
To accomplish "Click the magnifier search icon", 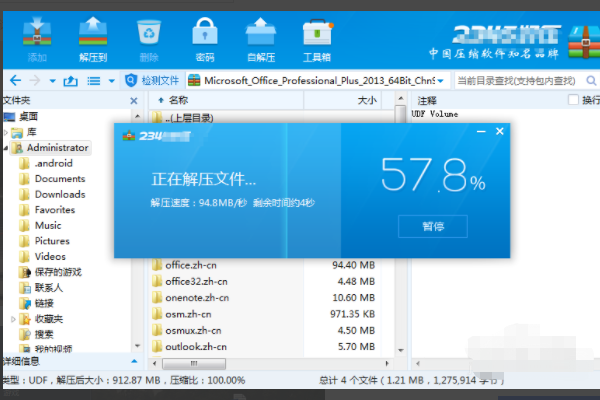I will pos(591,81).
